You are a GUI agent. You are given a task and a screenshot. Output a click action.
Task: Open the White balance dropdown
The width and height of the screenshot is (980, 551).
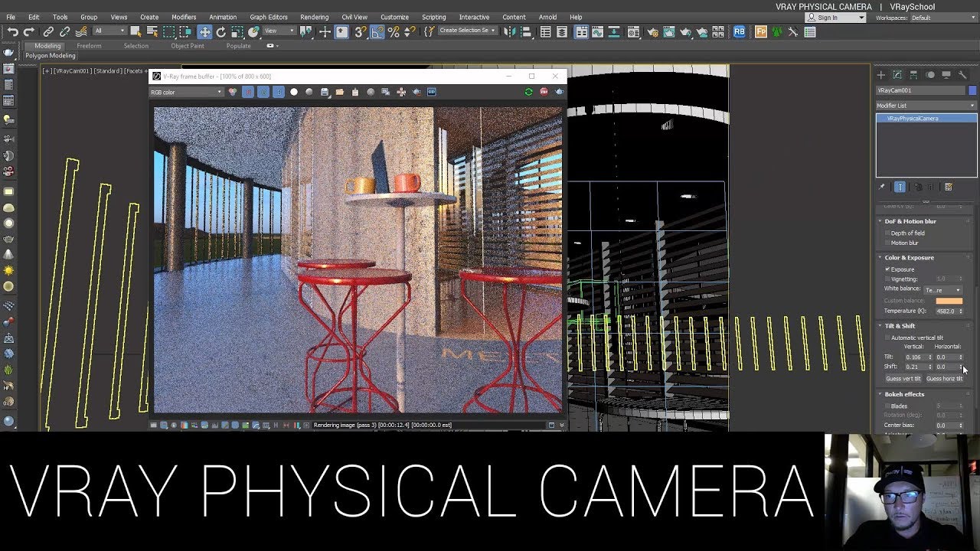tap(943, 290)
